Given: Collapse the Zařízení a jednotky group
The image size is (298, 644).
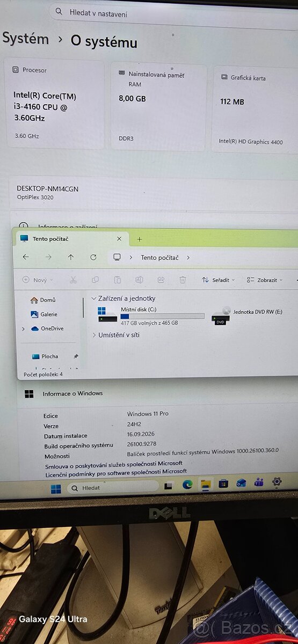Looking at the screenshot, I should [x=95, y=298].
